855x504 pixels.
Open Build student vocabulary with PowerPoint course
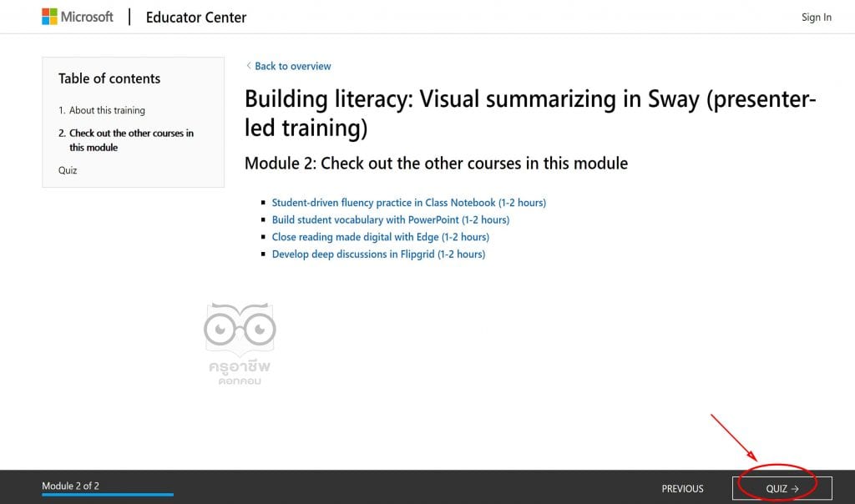[x=391, y=219]
